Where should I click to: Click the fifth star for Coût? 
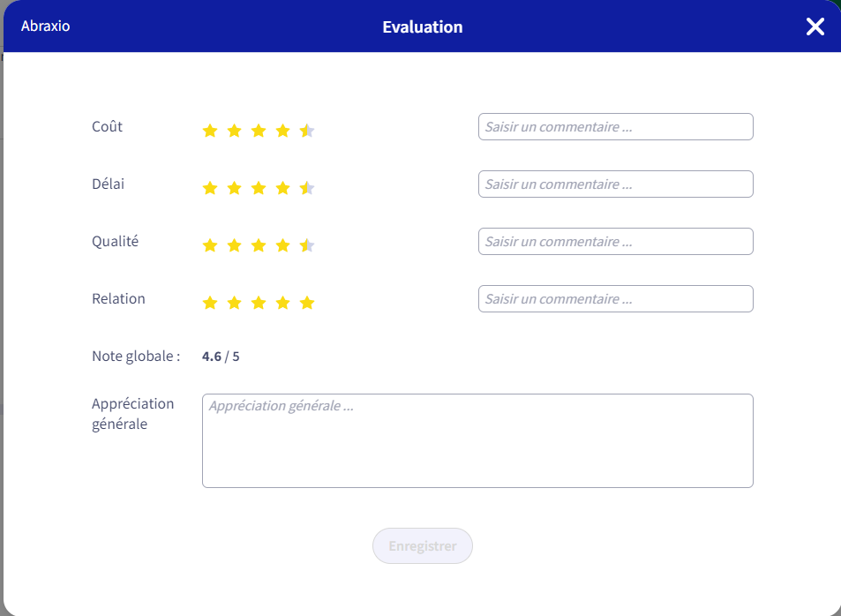click(x=307, y=131)
